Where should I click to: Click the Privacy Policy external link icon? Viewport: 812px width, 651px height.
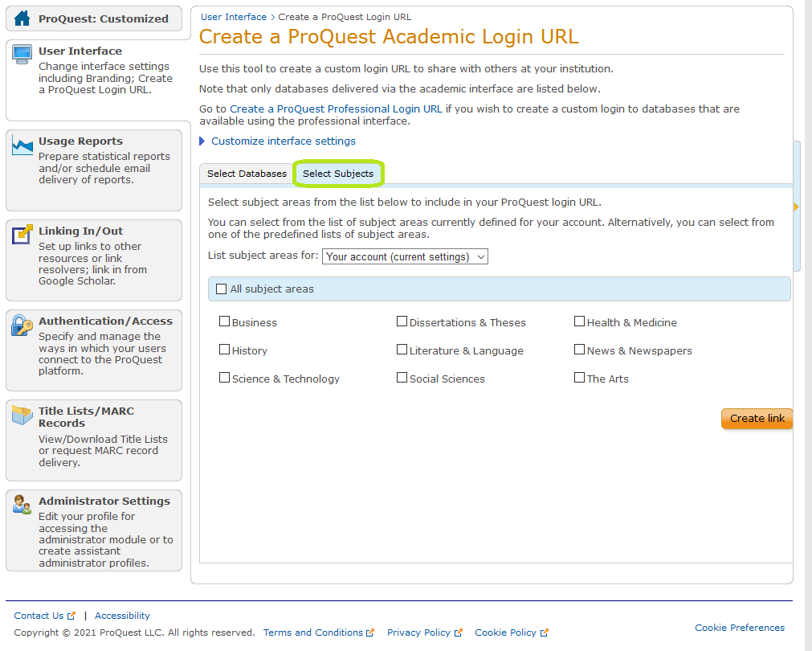coord(459,633)
